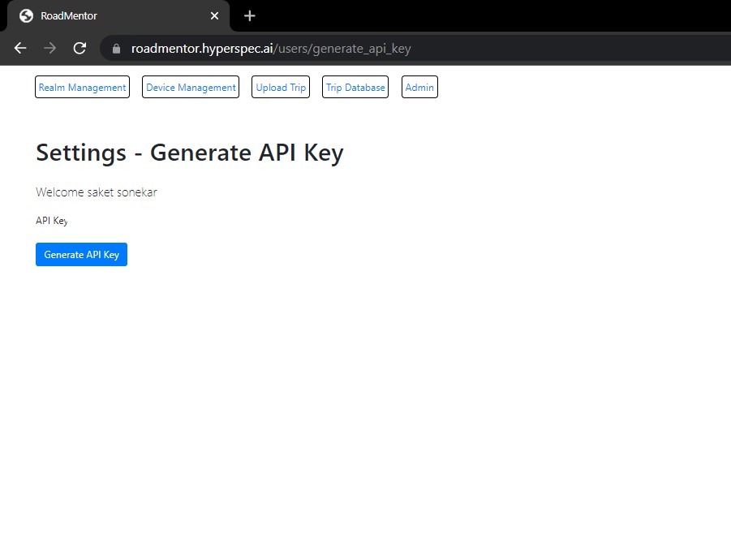Image resolution: width=731 pixels, height=560 pixels.
Task: Select the RoadMentor browser tab
Action: pos(119,16)
